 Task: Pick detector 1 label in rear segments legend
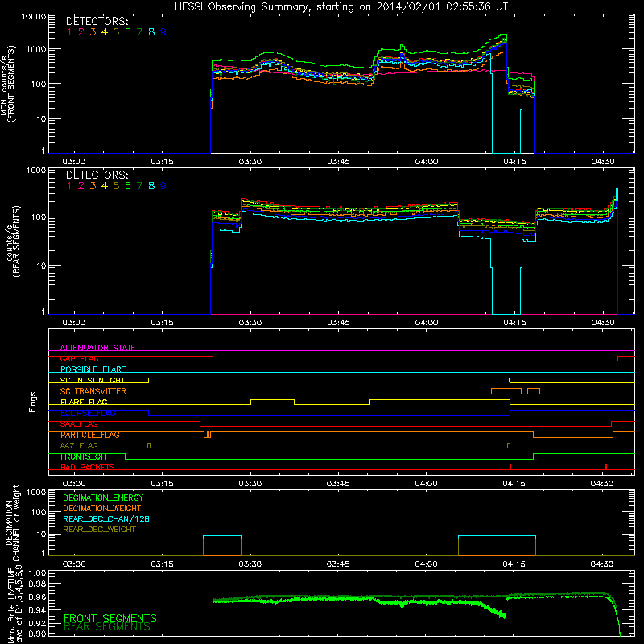pos(69,186)
